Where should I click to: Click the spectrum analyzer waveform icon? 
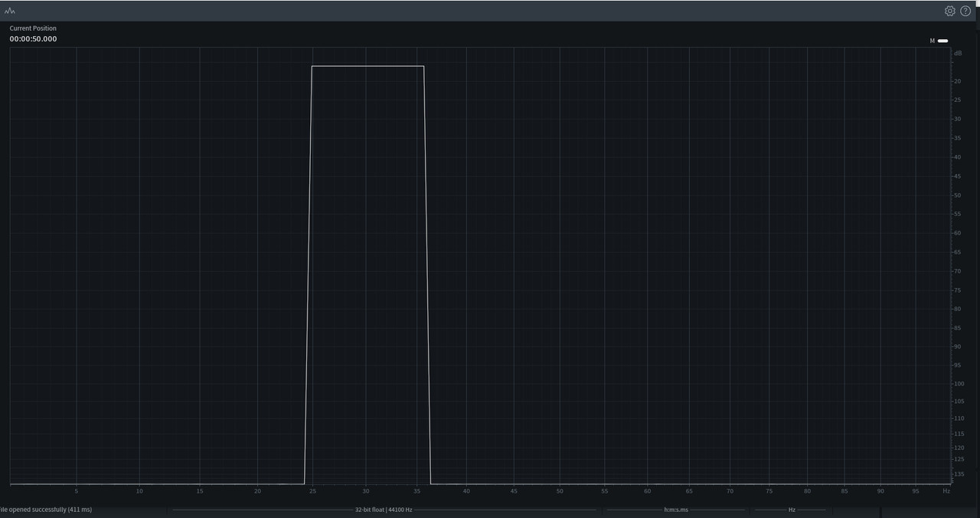click(x=9, y=11)
